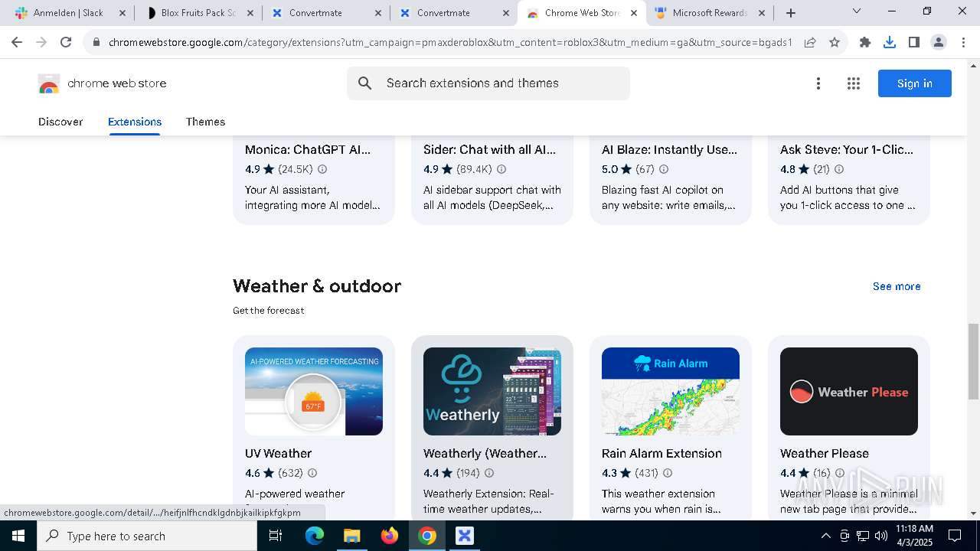
Task: Click the Weatherly thumbnail image
Action: tap(492, 391)
